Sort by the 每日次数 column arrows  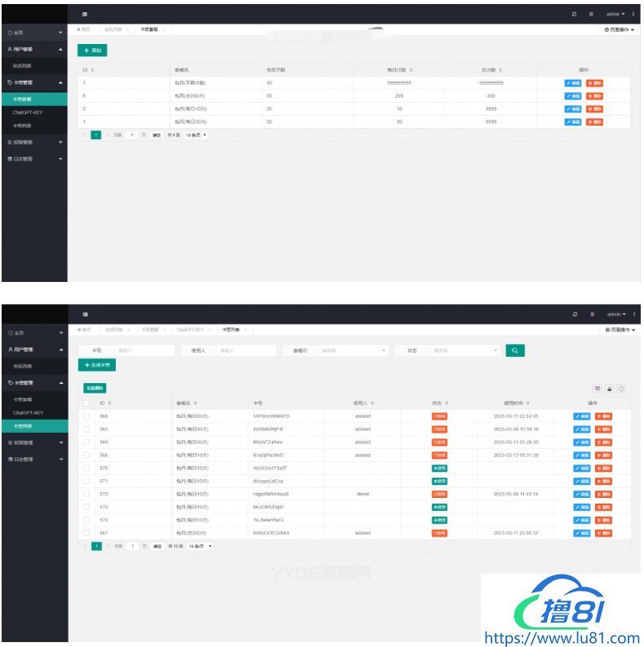click(x=411, y=70)
